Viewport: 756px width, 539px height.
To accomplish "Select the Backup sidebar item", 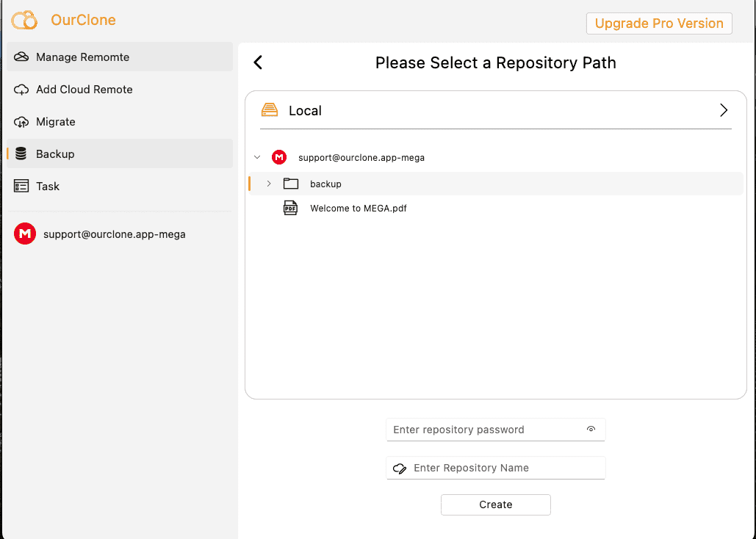I will [x=120, y=153].
